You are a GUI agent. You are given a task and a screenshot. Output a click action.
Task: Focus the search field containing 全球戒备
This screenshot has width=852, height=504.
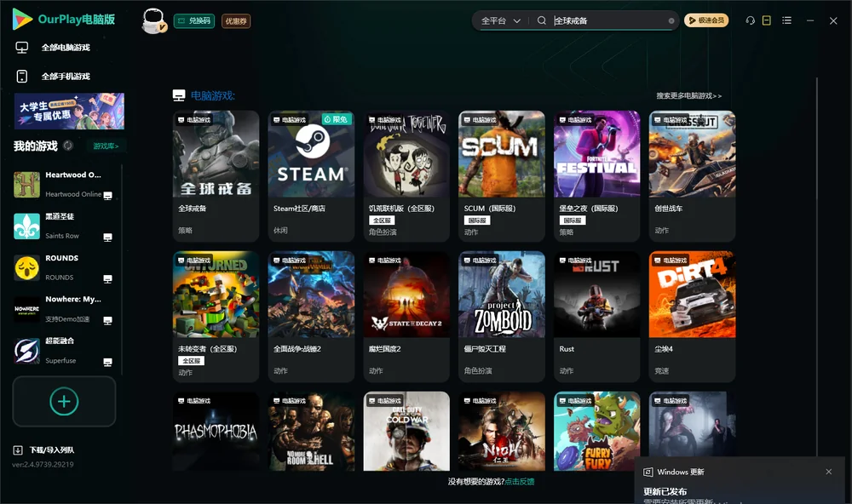(610, 20)
